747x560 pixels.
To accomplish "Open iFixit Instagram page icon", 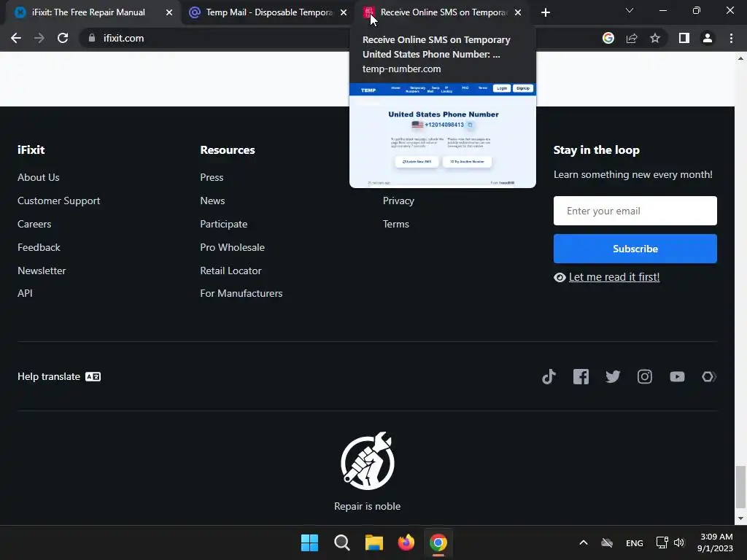I will pyautogui.click(x=645, y=377).
